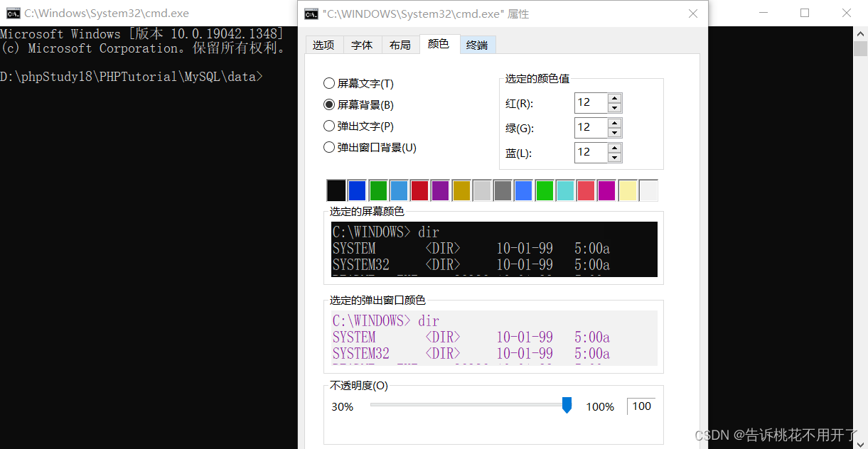
Task: Click the 蓝(L) value input field
Action: [591, 153]
